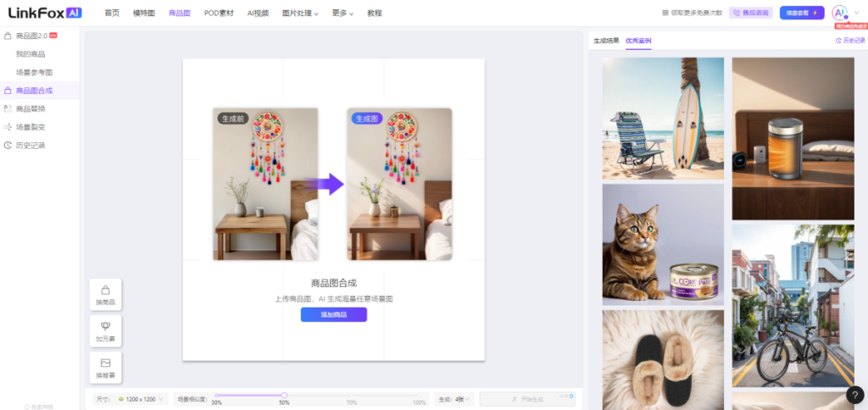The image size is (868, 410).
Task: Click the 开始生成 button
Action: (x=527, y=399)
